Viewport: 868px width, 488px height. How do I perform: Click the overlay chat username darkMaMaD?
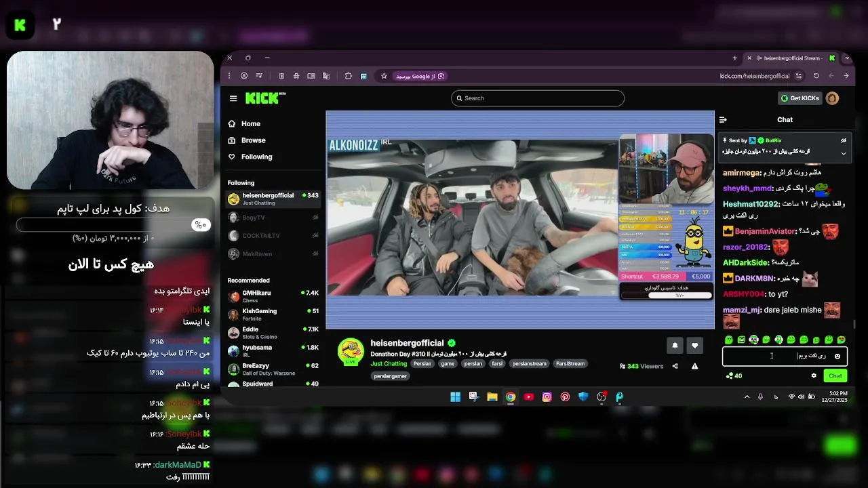178,465
